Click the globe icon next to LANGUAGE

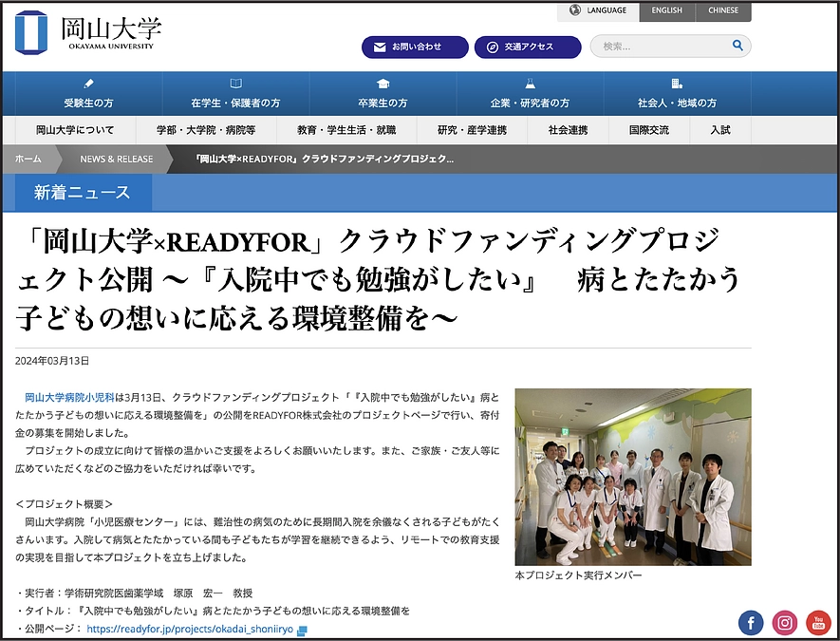pyautogui.click(x=573, y=10)
